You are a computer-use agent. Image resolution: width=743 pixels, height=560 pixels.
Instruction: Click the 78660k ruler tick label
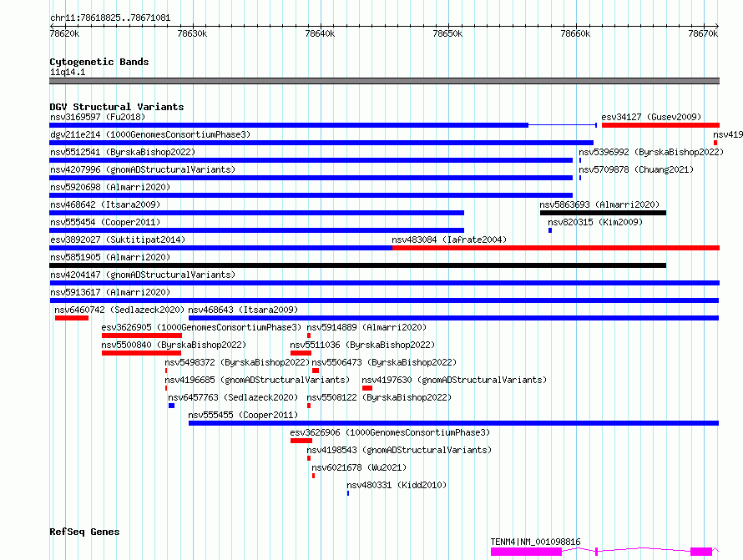click(x=575, y=33)
